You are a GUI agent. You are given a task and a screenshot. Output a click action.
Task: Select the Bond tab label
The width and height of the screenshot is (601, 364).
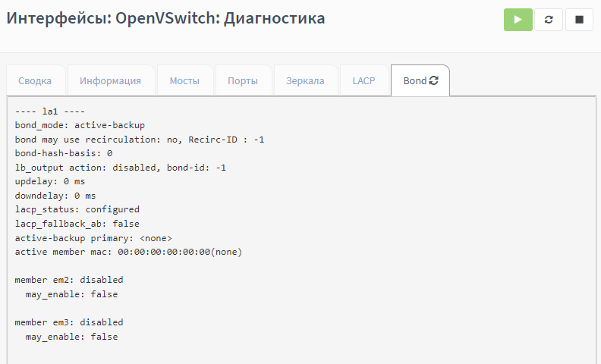tap(414, 81)
